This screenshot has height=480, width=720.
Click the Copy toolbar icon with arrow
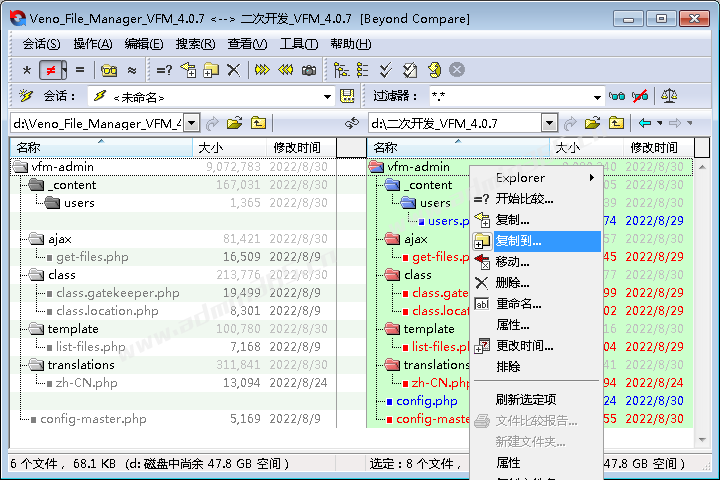pyautogui.click(x=188, y=70)
